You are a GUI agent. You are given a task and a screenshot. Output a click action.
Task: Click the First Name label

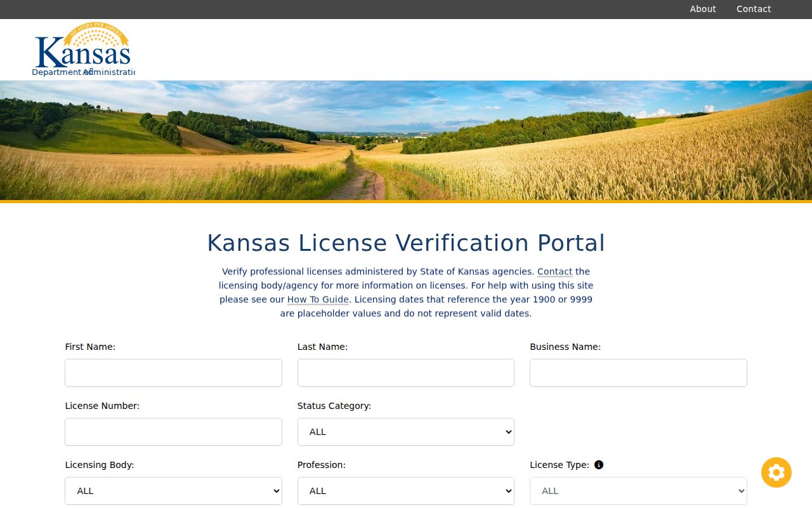[90, 347]
